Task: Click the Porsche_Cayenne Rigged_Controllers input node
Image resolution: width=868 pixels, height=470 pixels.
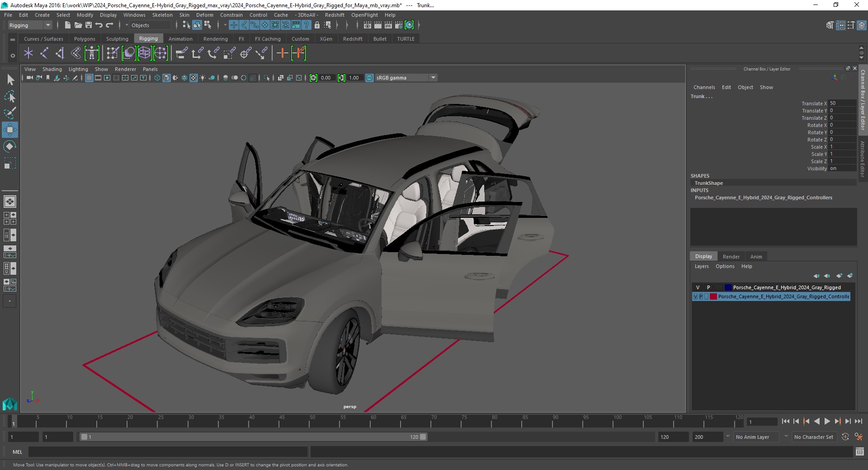Action: pyautogui.click(x=763, y=197)
